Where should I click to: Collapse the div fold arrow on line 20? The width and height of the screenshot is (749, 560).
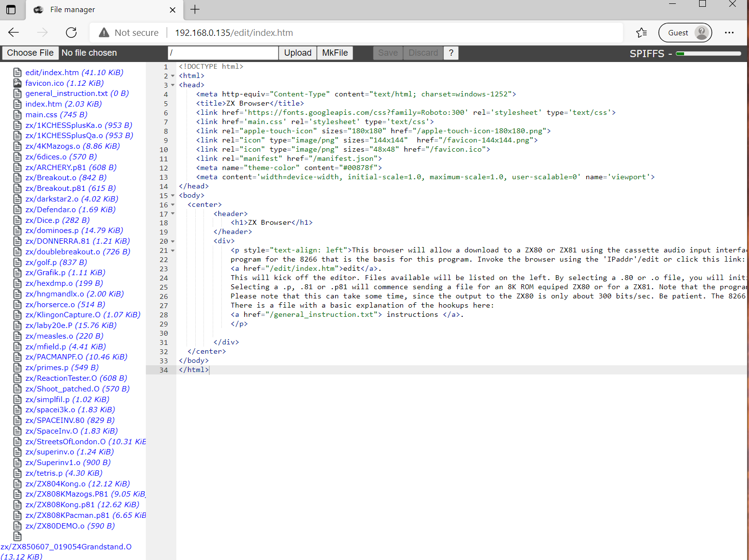(x=173, y=241)
